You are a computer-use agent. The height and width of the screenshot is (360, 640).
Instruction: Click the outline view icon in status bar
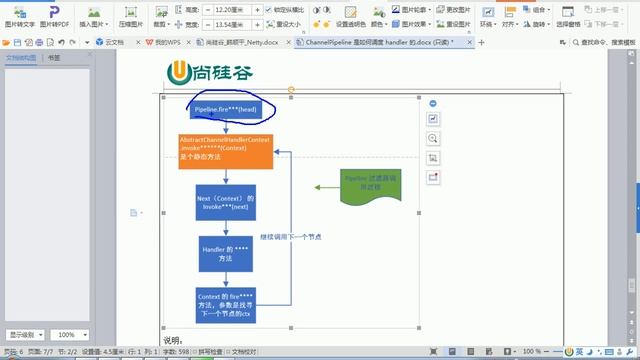pos(470,351)
